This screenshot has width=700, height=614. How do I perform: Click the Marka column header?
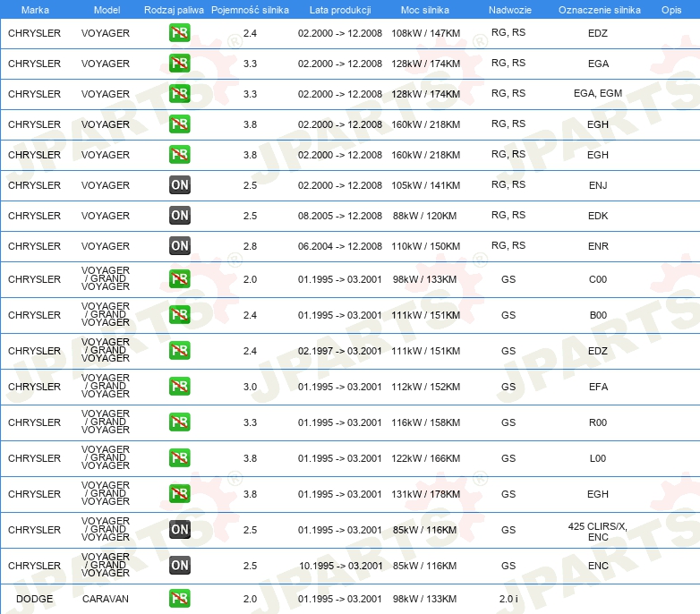click(35, 10)
